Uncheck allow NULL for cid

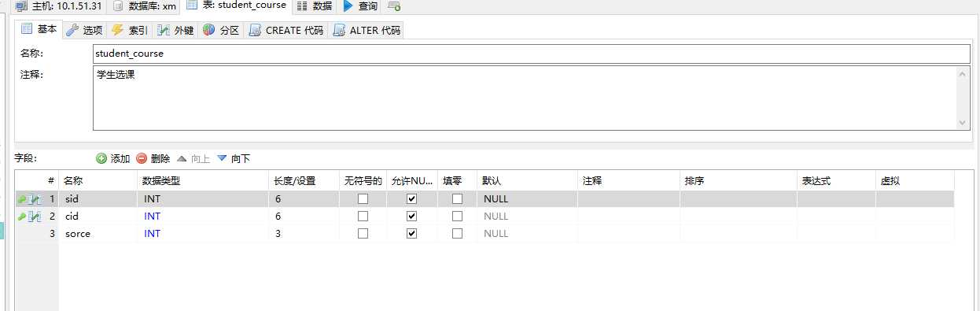(x=411, y=217)
